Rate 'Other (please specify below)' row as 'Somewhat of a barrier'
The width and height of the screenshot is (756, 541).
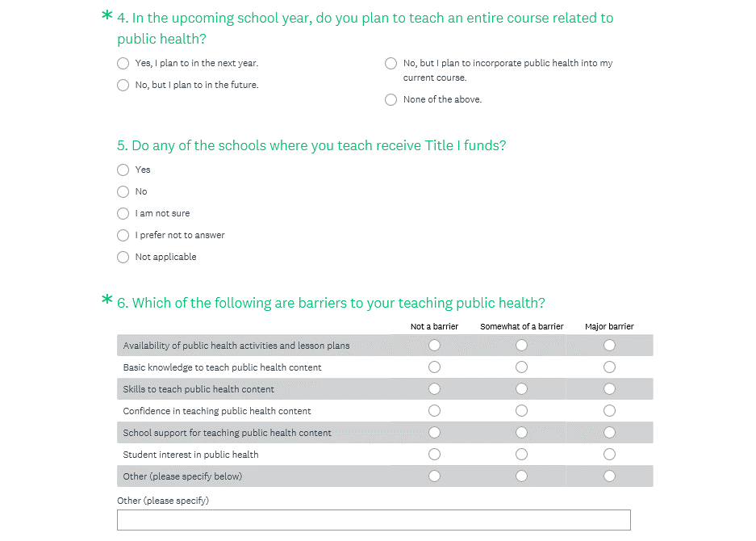tap(521, 476)
